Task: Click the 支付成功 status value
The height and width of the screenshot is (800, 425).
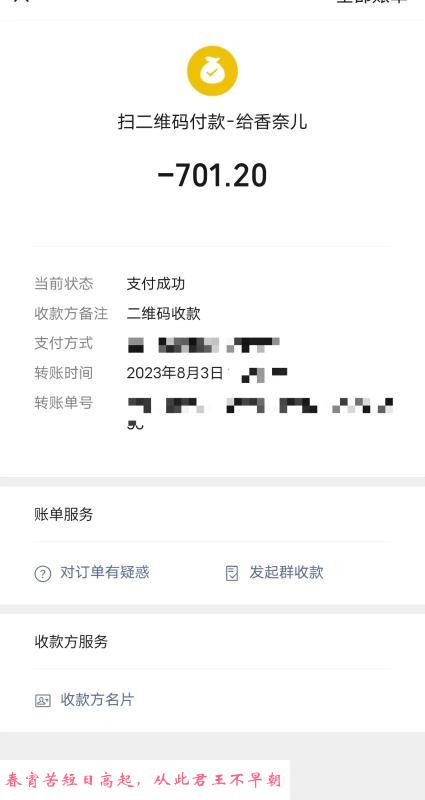Action: [156, 284]
